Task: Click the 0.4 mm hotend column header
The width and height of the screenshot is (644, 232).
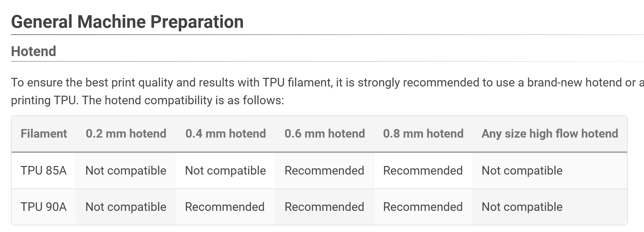Action: tap(226, 134)
